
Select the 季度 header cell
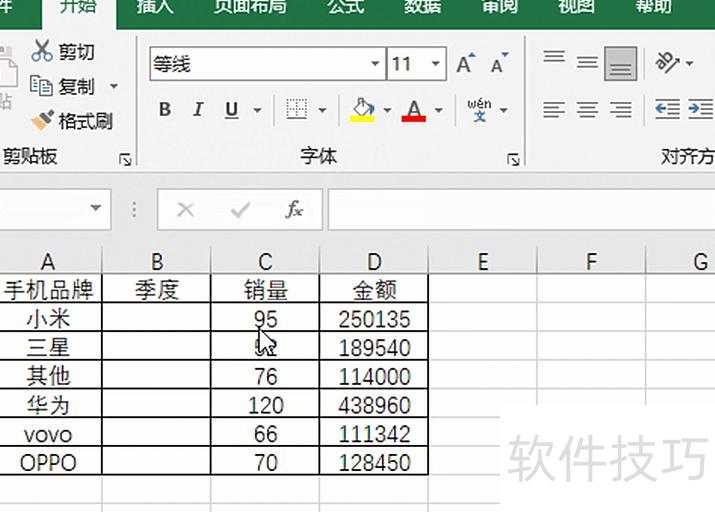click(156, 288)
